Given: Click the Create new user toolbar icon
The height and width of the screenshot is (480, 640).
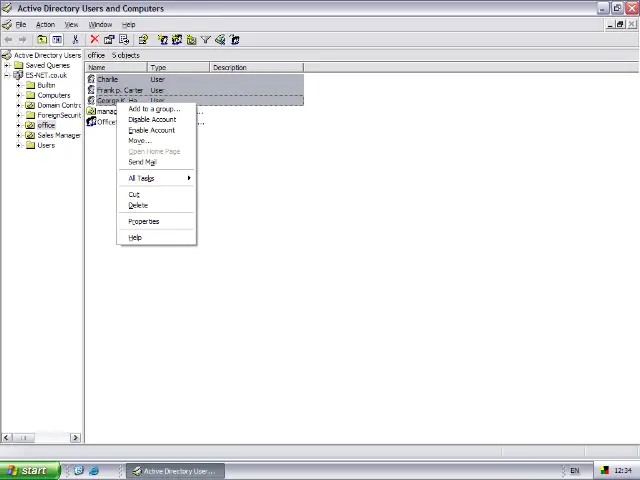Looking at the screenshot, I should point(162,40).
